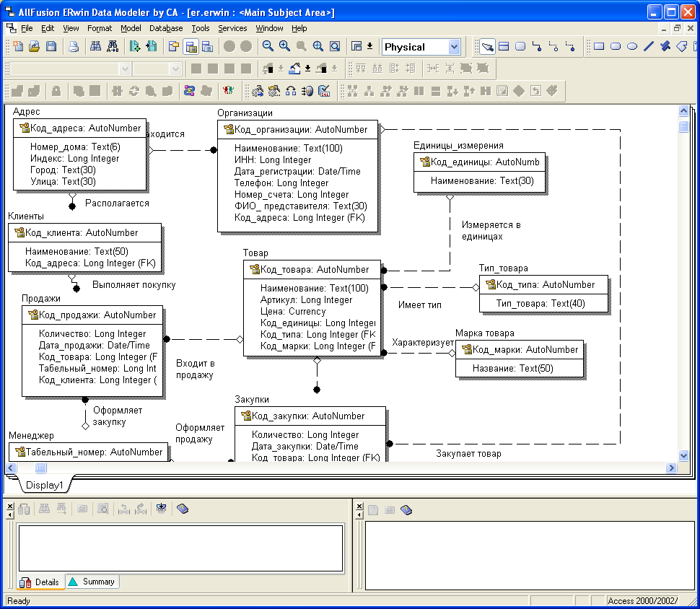Select the ИНН: Long Integer column
The height and width of the screenshot is (609, 700).
[x=273, y=160]
